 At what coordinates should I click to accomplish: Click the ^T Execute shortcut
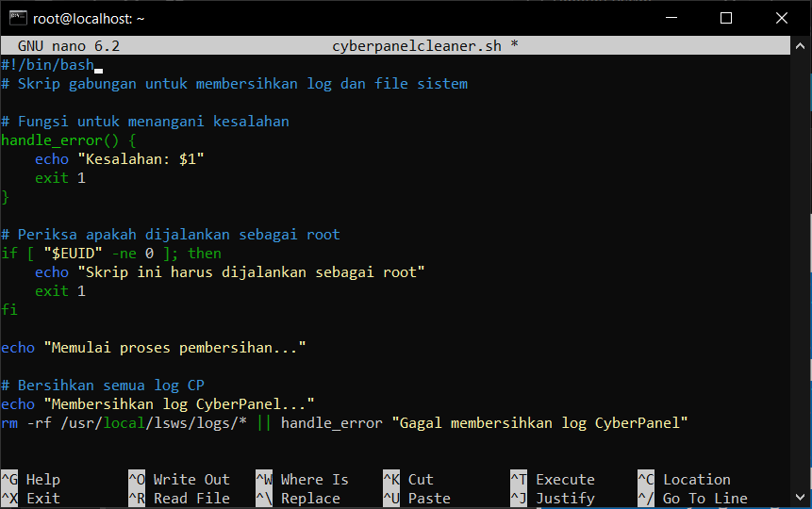(552, 480)
